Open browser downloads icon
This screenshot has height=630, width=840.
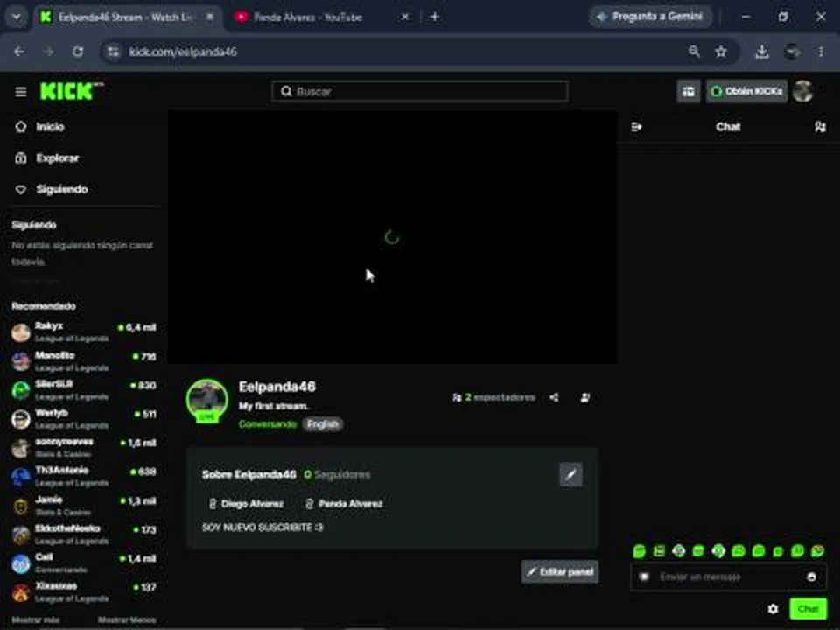(x=762, y=52)
